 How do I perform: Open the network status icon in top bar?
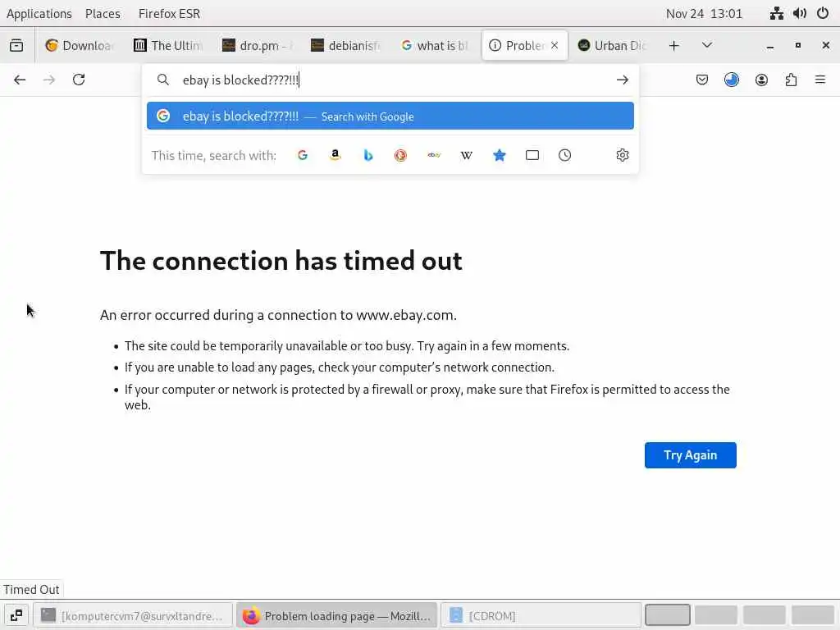pos(777,13)
